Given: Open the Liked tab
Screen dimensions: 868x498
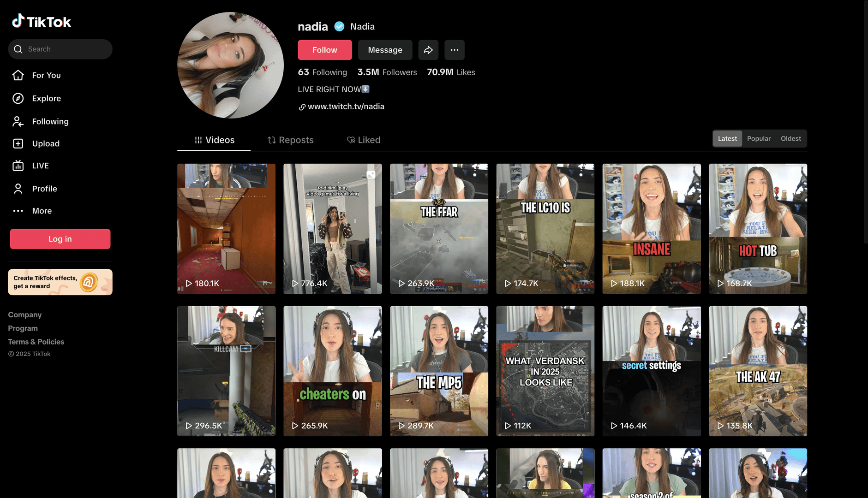Looking at the screenshot, I should [x=364, y=140].
